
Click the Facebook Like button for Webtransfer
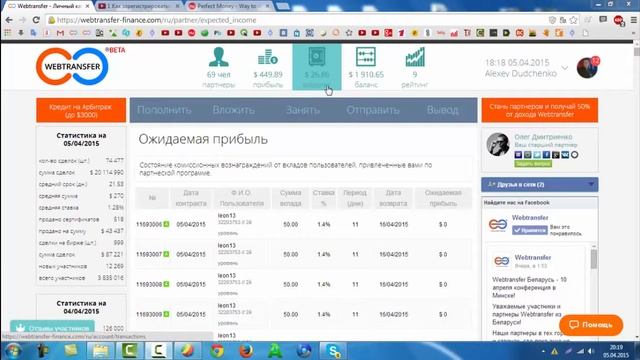click(530, 230)
